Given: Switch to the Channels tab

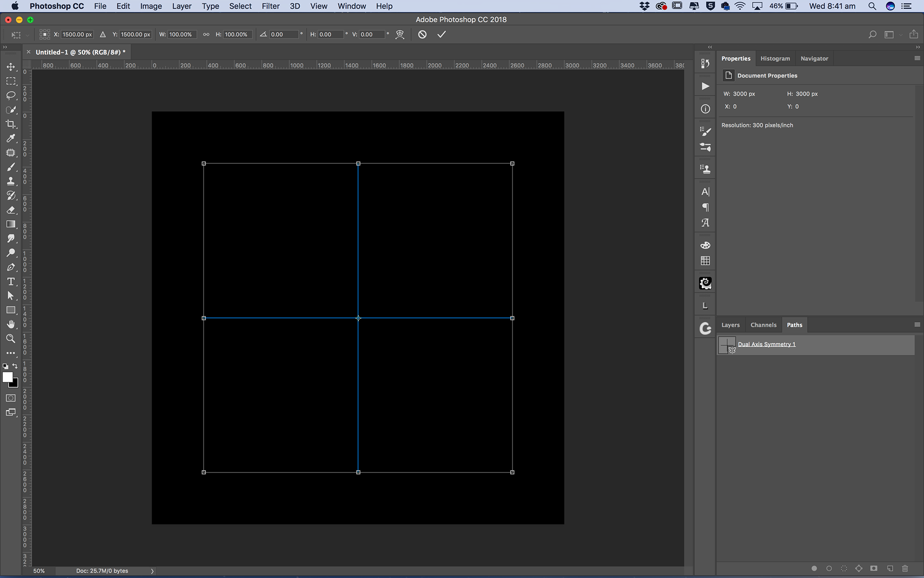Looking at the screenshot, I should [763, 325].
